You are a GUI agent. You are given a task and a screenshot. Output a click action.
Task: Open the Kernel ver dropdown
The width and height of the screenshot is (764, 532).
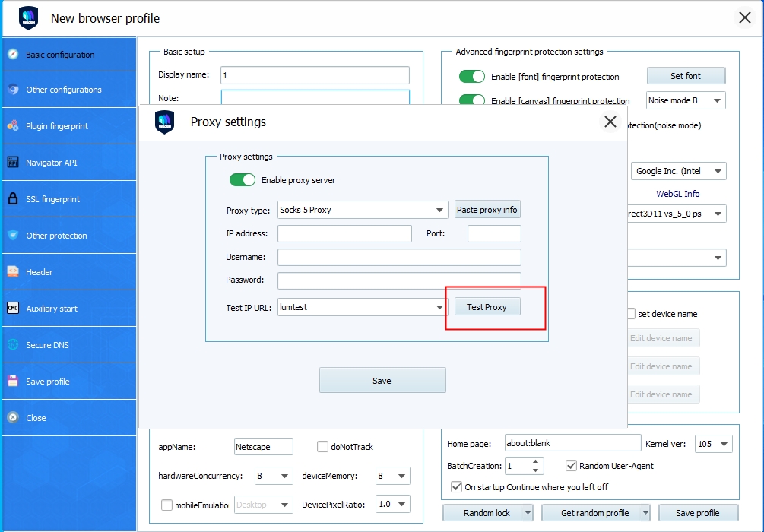click(x=723, y=444)
